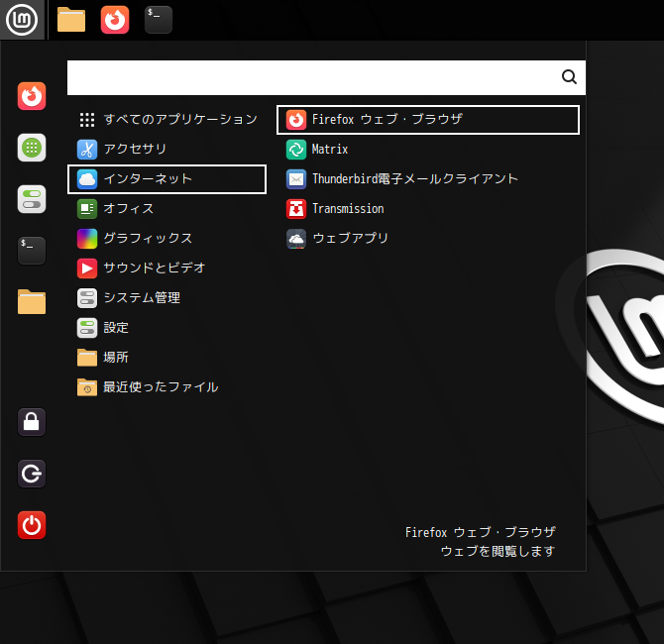Select the システム管理 category
This screenshot has height=644, width=664.
tap(166, 298)
